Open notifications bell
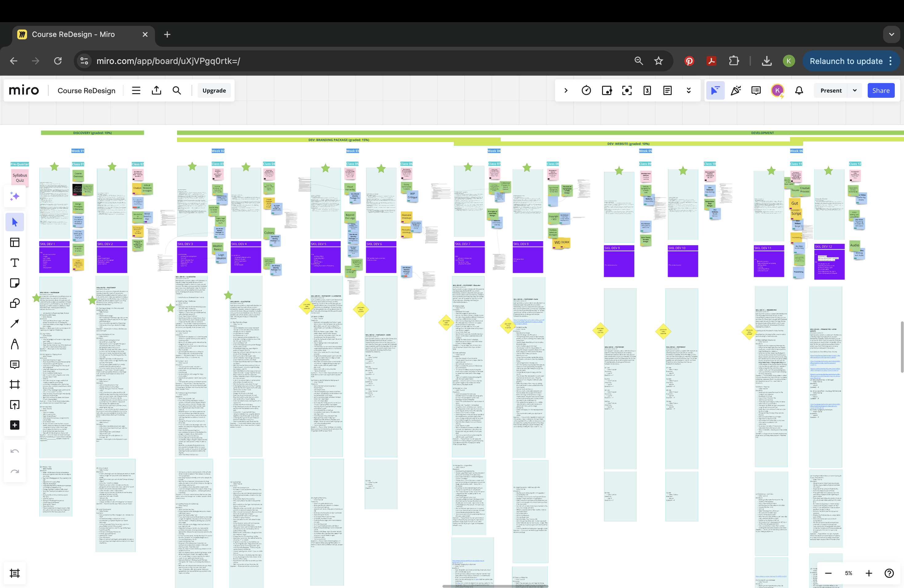Image resolution: width=904 pixels, height=588 pixels. [x=799, y=90]
